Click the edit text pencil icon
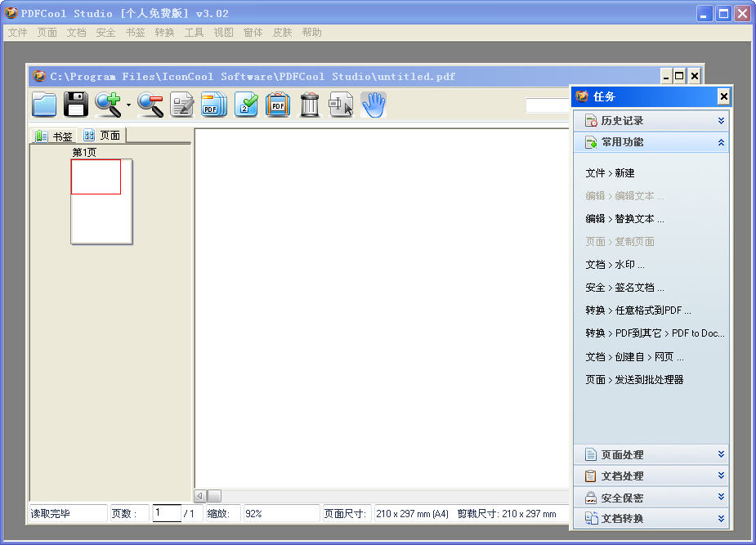Image resolution: width=756 pixels, height=545 pixels. click(x=182, y=105)
